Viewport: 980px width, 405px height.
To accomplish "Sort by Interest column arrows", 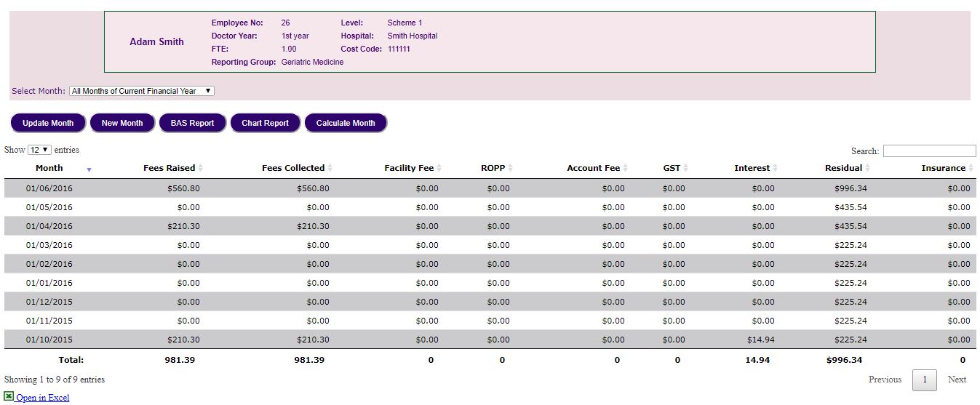I will click(x=775, y=168).
